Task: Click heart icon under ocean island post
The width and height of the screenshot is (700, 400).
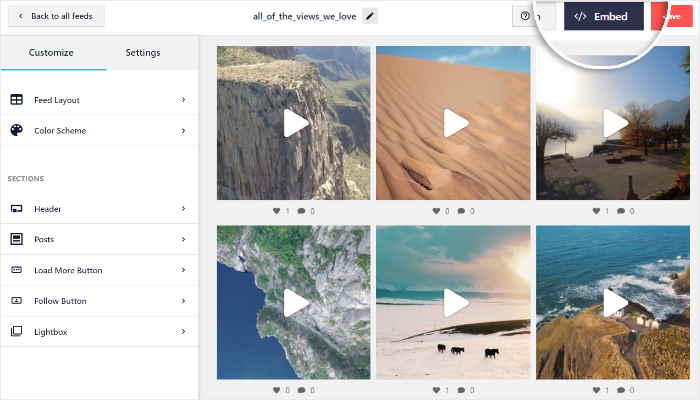Action: tap(596, 390)
